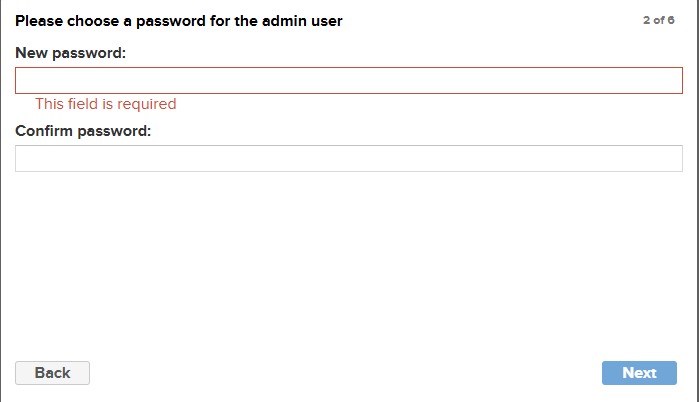
Task: Select the "This field is required" error message
Action: (105, 104)
